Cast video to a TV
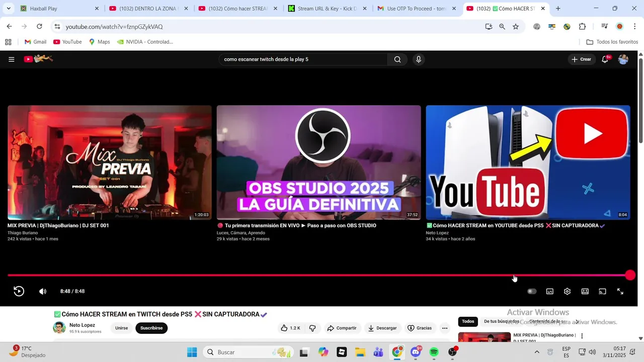This screenshot has width=644, height=362. point(602,291)
